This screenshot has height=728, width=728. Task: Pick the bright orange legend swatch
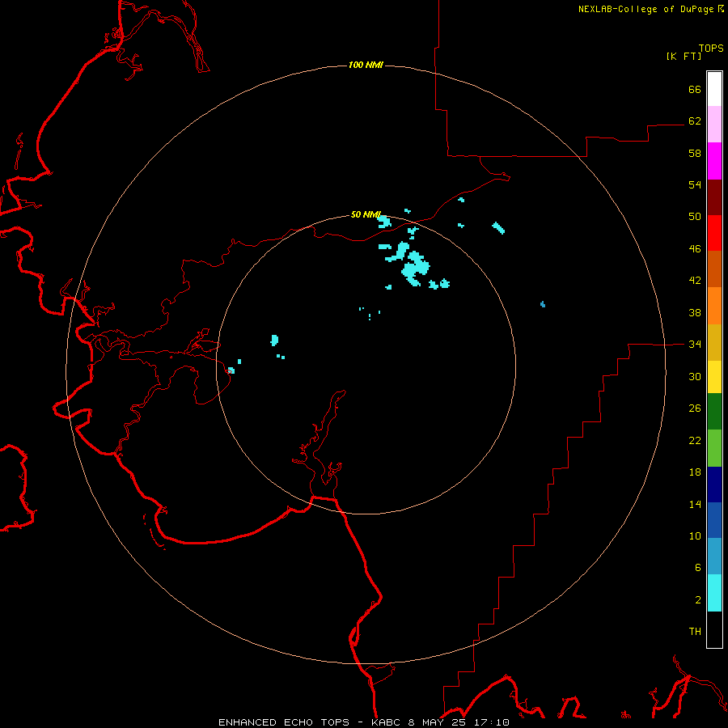714,305
